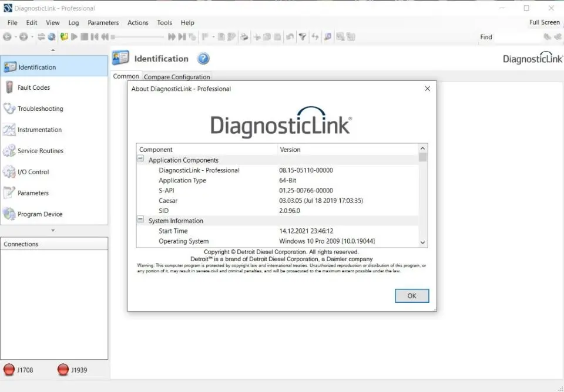Click the J1708 red status indicator

pyautogui.click(x=9, y=370)
